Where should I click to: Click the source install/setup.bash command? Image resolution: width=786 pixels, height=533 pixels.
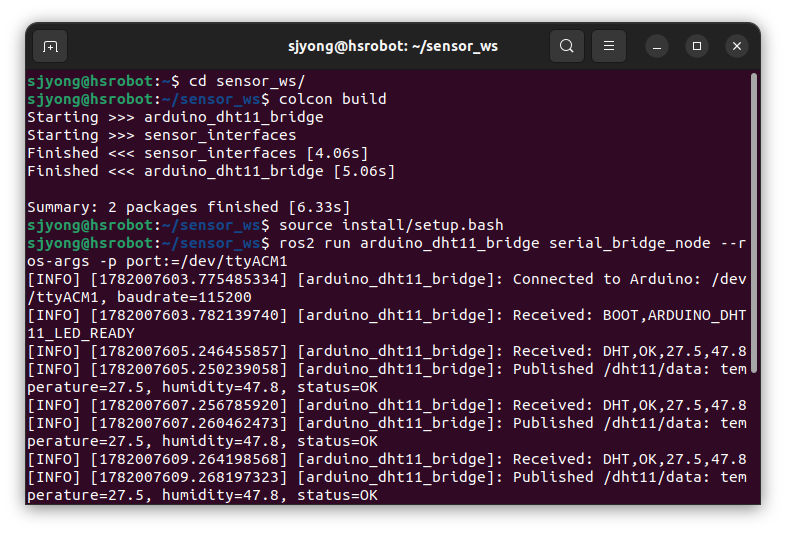(391, 225)
